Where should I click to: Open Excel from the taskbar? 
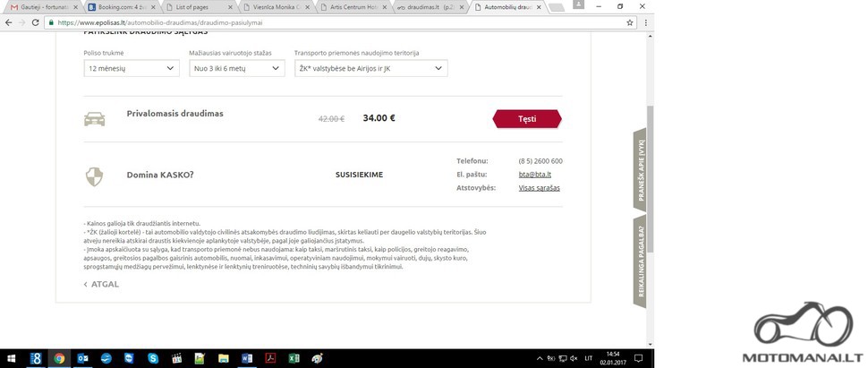(294, 358)
